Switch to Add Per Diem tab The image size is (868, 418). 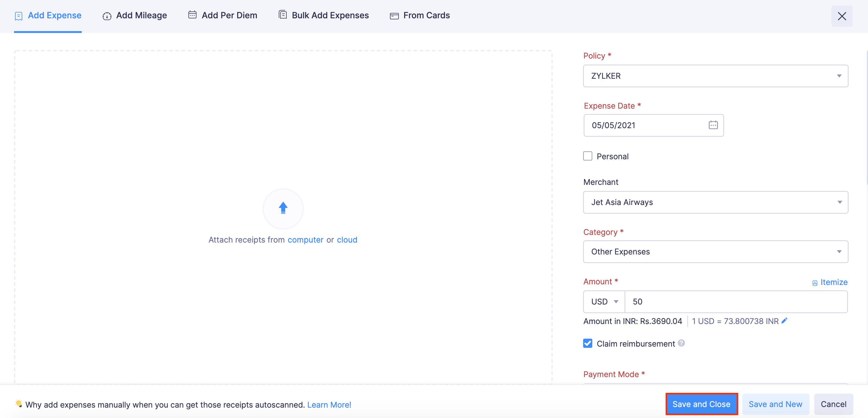(223, 16)
